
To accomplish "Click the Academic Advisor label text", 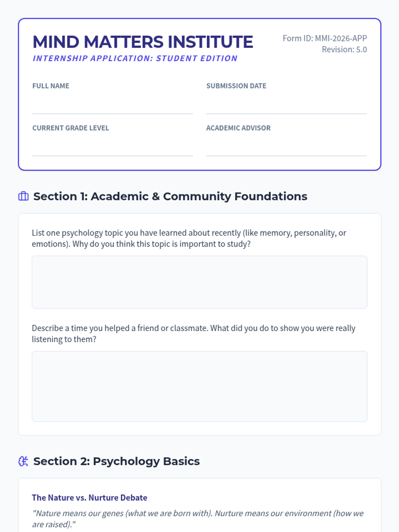I will 238,128.
